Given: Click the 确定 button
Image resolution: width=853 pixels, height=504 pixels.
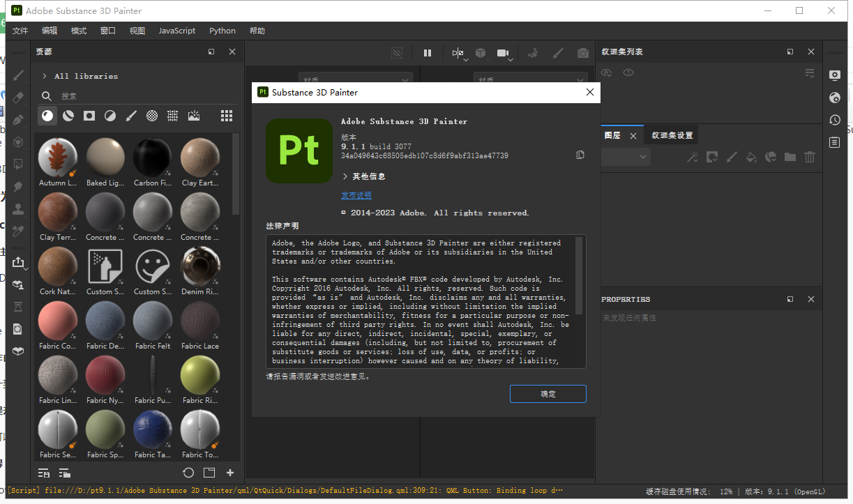Looking at the screenshot, I should click(548, 394).
